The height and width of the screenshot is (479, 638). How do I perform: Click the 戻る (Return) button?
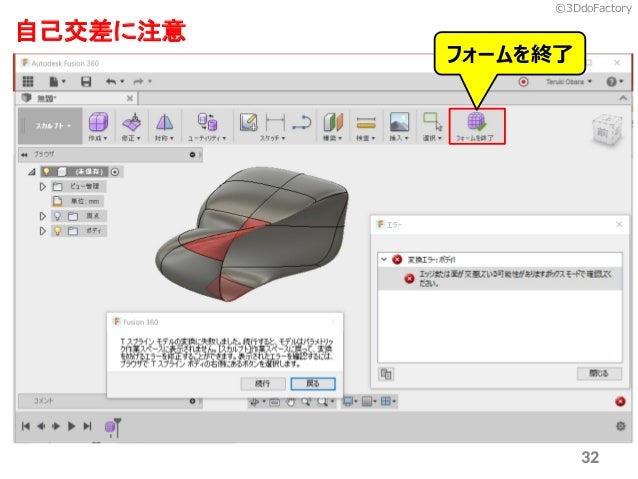(313, 383)
